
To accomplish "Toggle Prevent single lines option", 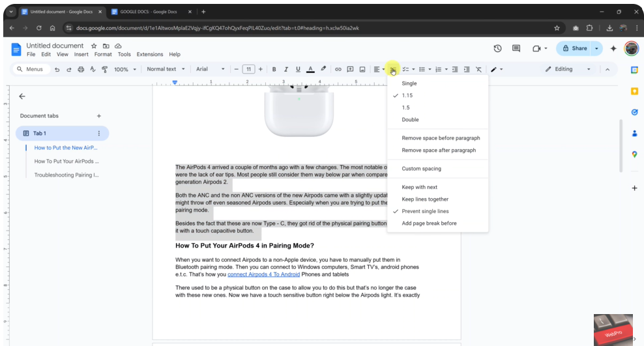I will click(x=438, y=211).
